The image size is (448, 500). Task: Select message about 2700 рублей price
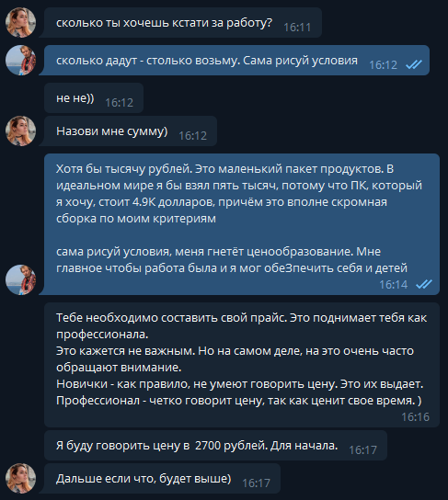(215, 446)
